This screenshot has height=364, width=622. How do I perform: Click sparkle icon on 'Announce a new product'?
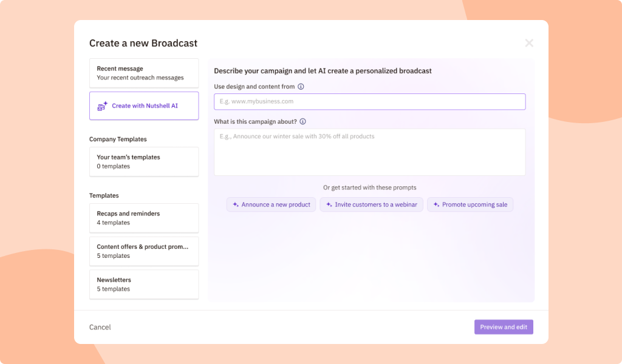click(x=236, y=205)
